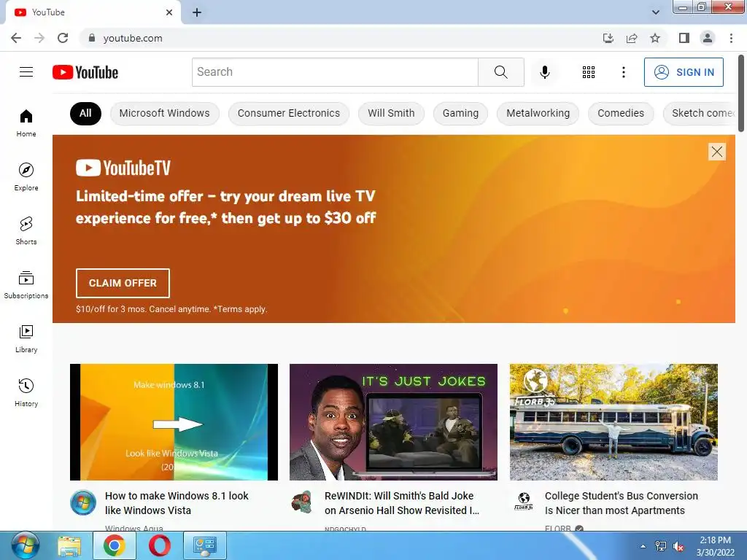Show hidden system tray icons

643,546
